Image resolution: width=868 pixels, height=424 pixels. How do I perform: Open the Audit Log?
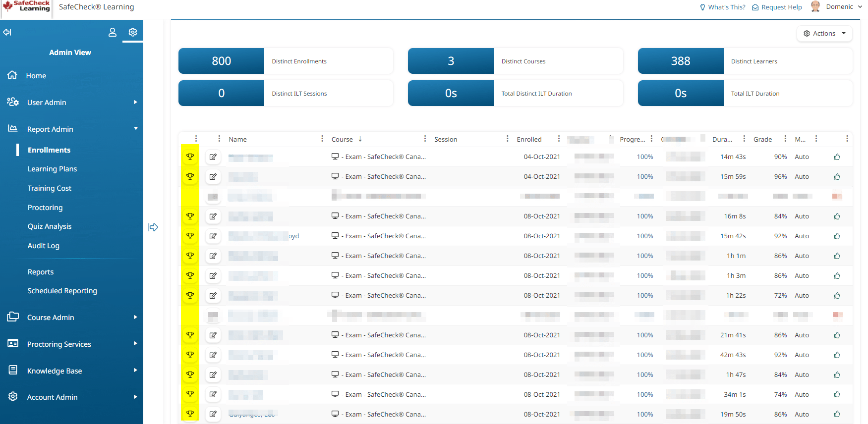coord(44,246)
